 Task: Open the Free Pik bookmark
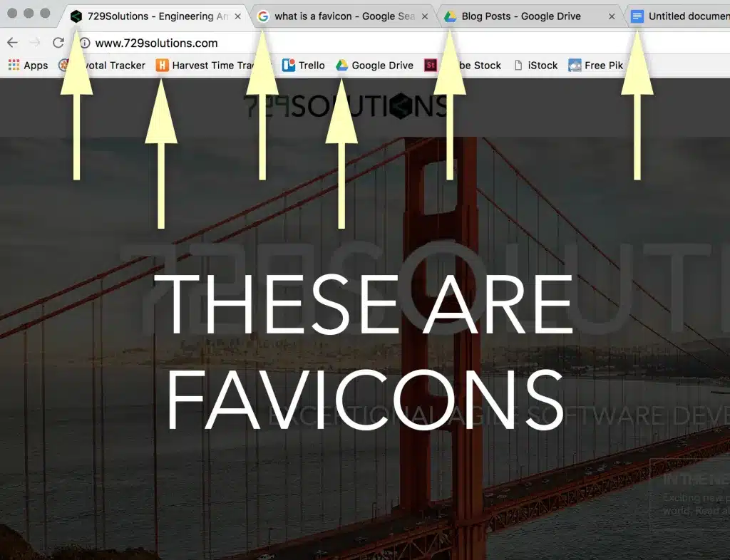click(596, 66)
